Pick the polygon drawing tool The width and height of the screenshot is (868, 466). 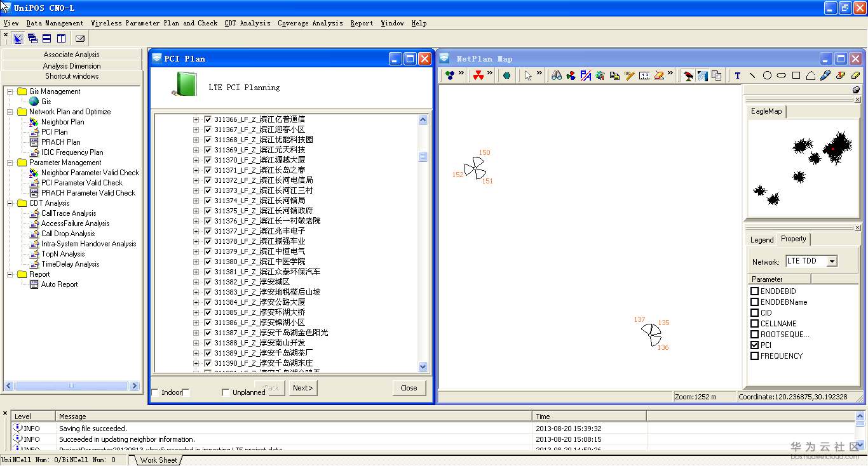pos(811,76)
